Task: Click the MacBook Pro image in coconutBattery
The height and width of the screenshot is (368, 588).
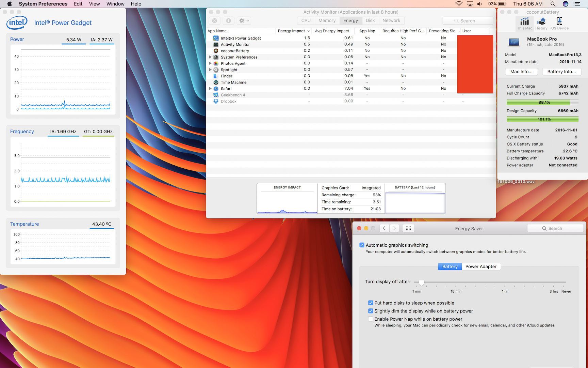Action: tap(514, 42)
